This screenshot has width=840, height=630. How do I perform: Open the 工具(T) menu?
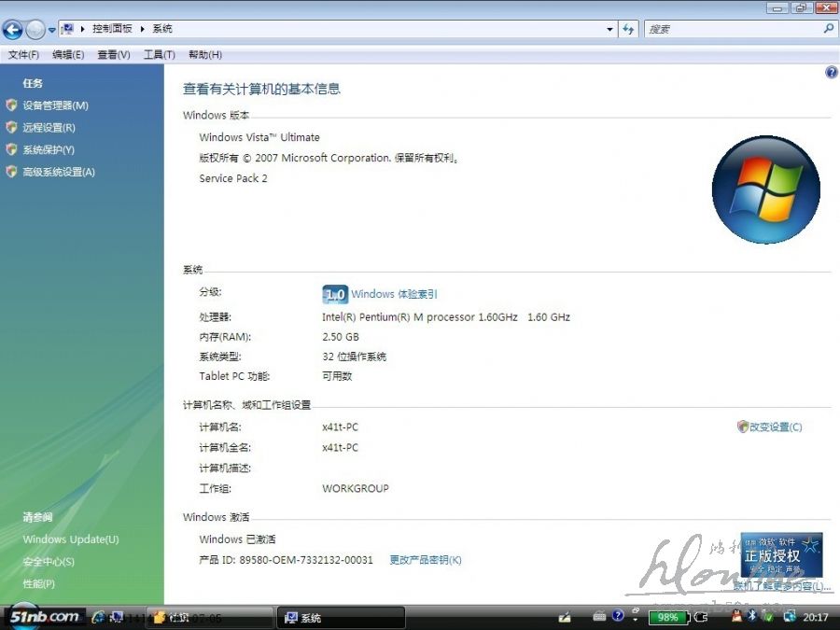click(x=159, y=55)
